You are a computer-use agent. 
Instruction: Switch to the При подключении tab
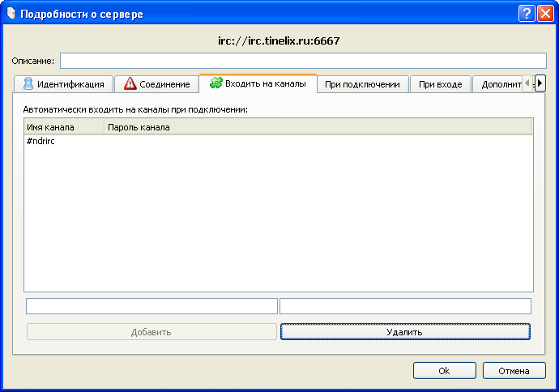click(x=362, y=84)
